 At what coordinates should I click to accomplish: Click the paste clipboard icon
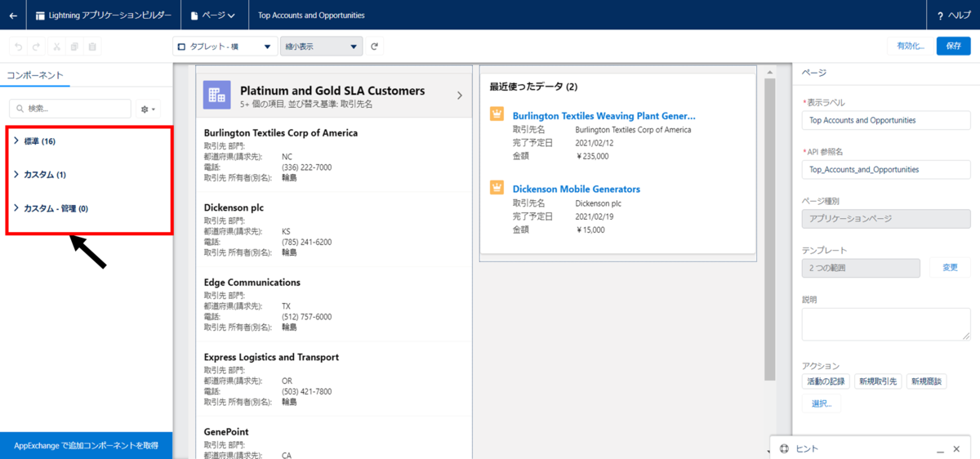(x=92, y=47)
